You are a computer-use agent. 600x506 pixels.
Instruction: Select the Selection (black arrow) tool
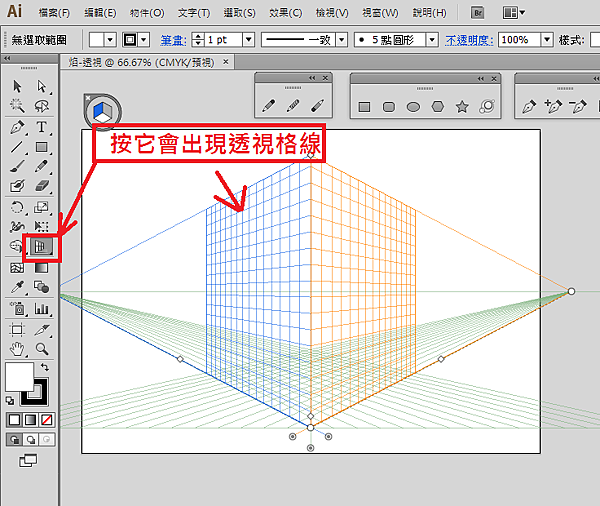pyautogui.click(x=17, y=86)
